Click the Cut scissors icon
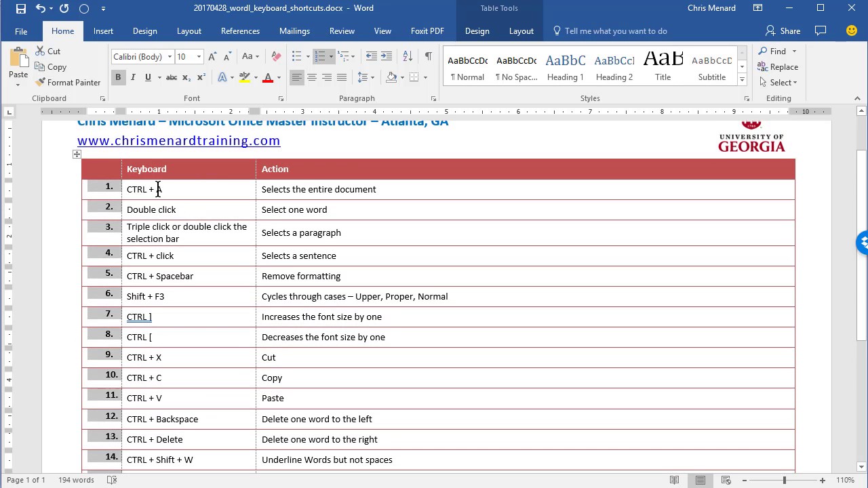The image size is (868, 488). [39, 51]
